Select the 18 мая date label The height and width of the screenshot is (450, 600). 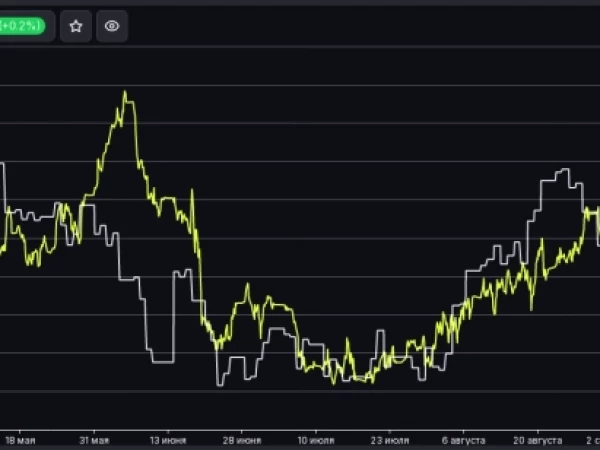coord(20,440)
